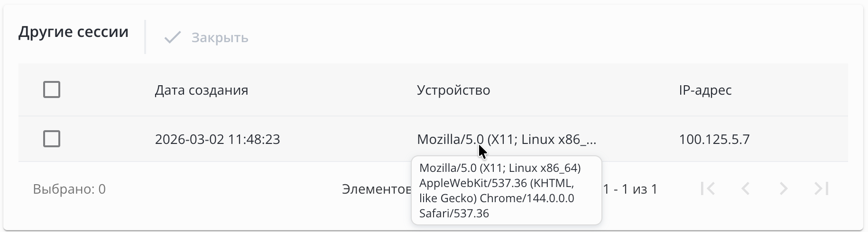
Task: Click the IP-адрес column header
Action: 705,90
